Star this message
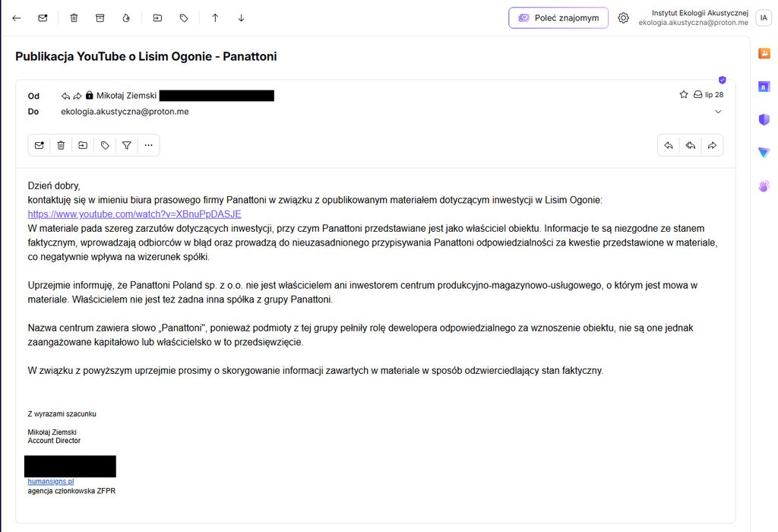The height and width of the screenshot is (532, 778). tap(684, 94)
